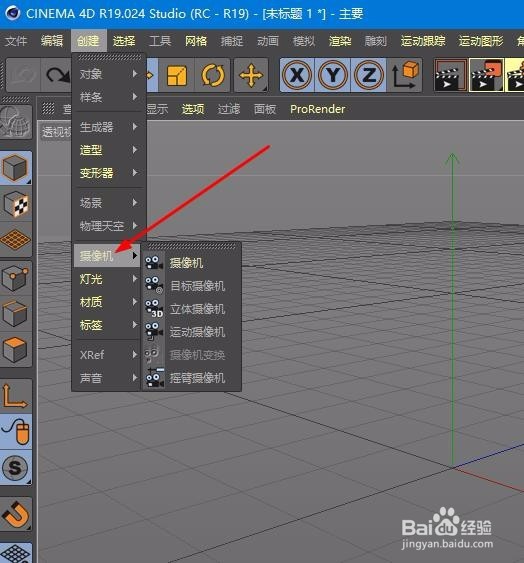This screenshot has width=524, height=563.
Task: Click Enable Axis L-shaped icon
Action: [x=16, y=395]
